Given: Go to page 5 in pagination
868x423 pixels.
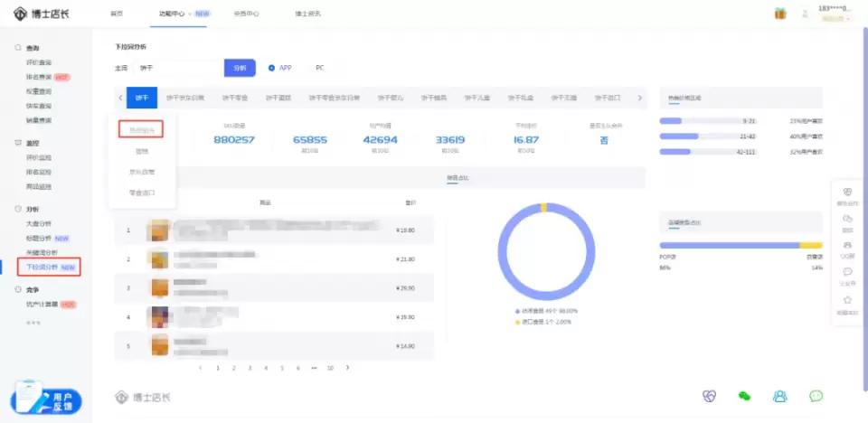Looking at the screenshot, I should [282, 368].
